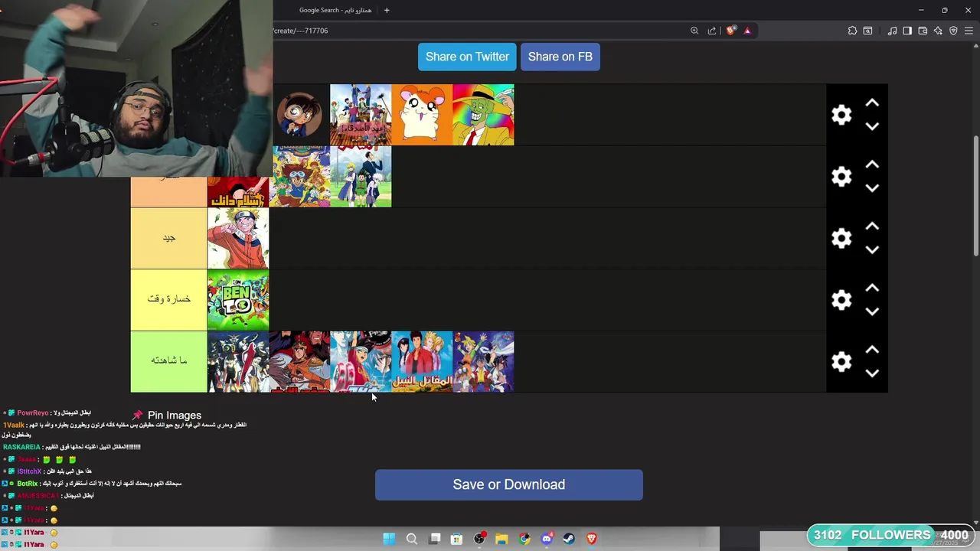Open Chrome from the taskbar

point(524,539)
